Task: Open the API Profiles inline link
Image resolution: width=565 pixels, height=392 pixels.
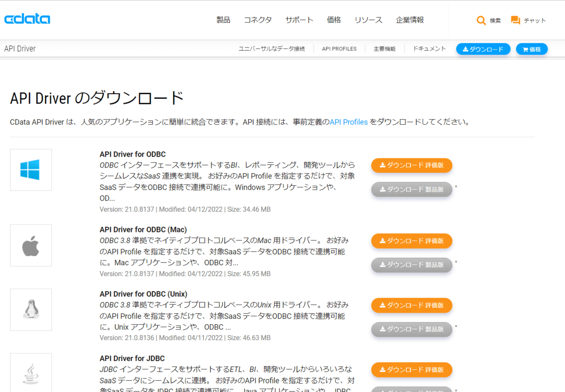Action: coord(348,122)
